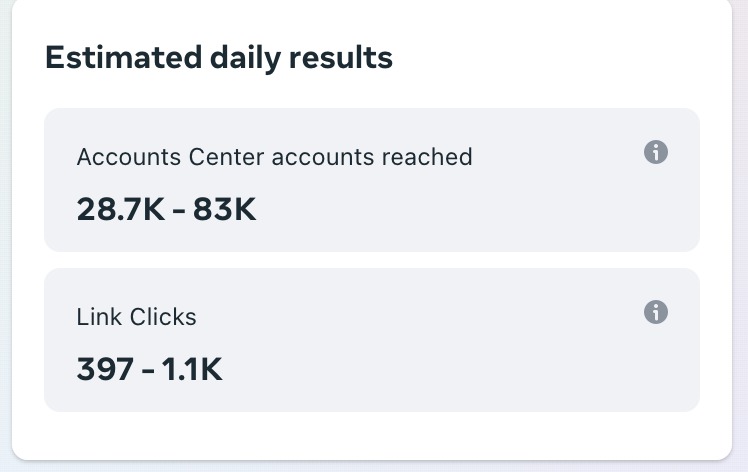Click the dash between 28.7K and 83K

(179, 211)
